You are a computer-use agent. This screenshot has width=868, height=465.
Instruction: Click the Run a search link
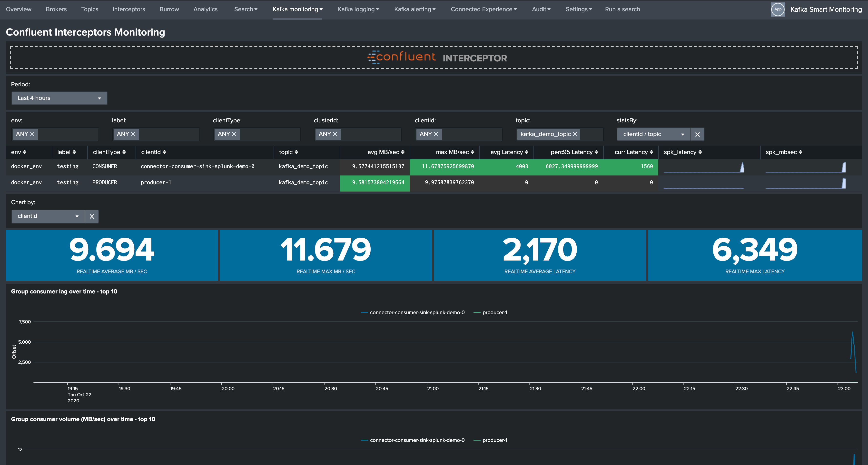click(622, 10)
